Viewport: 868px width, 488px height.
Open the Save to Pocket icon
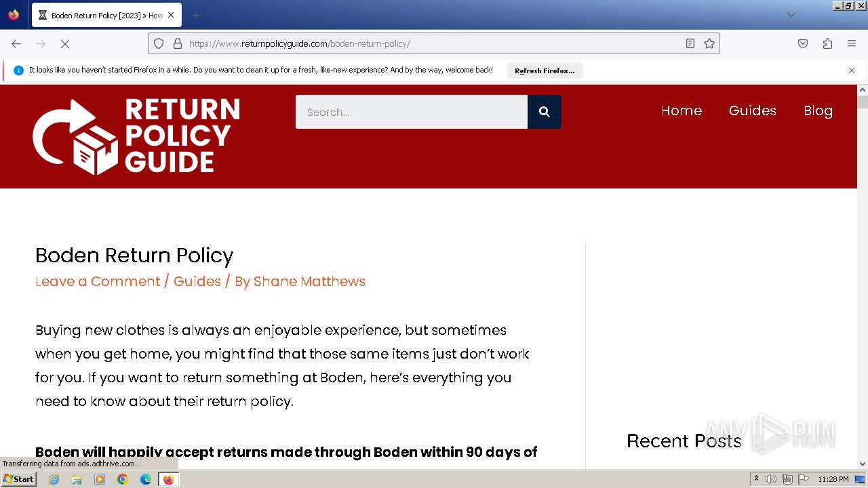803,43
